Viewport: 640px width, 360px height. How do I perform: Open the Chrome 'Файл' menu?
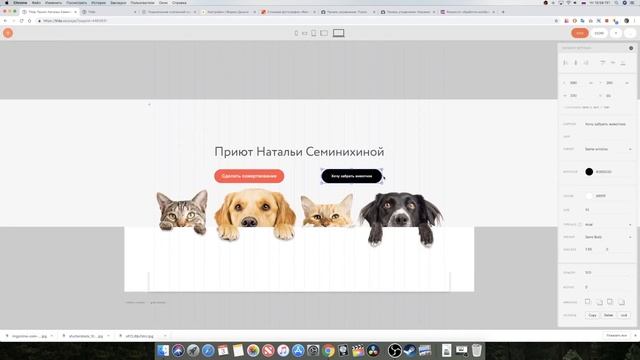pos(36,2)
